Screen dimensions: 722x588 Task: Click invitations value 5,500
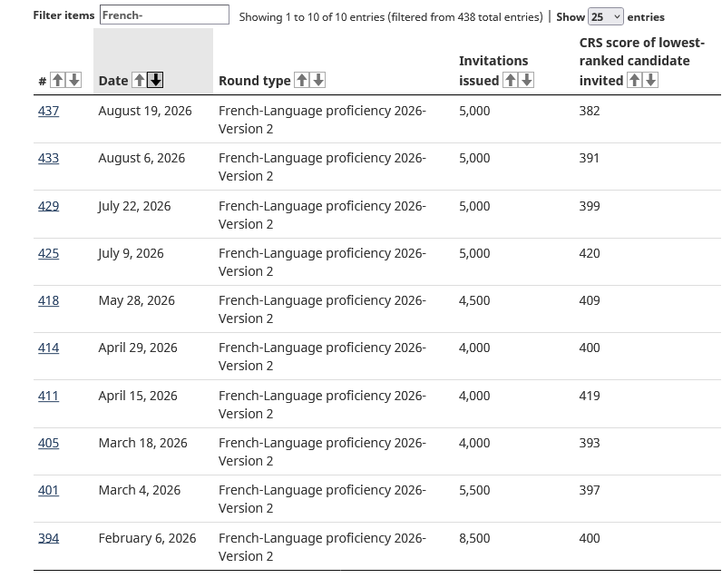(x=474, y=490)
